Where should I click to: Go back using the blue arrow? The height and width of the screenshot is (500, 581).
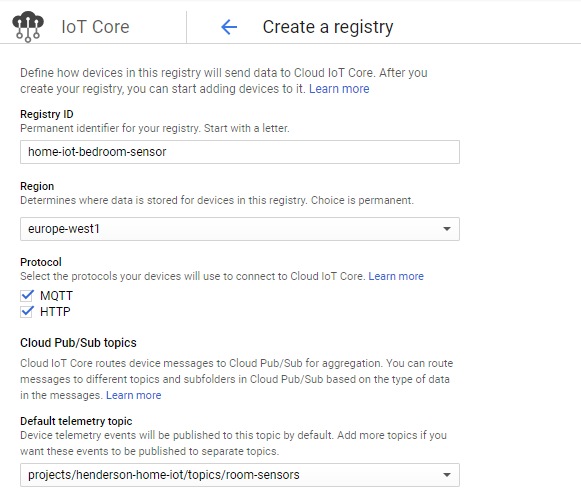pos(229,27)
